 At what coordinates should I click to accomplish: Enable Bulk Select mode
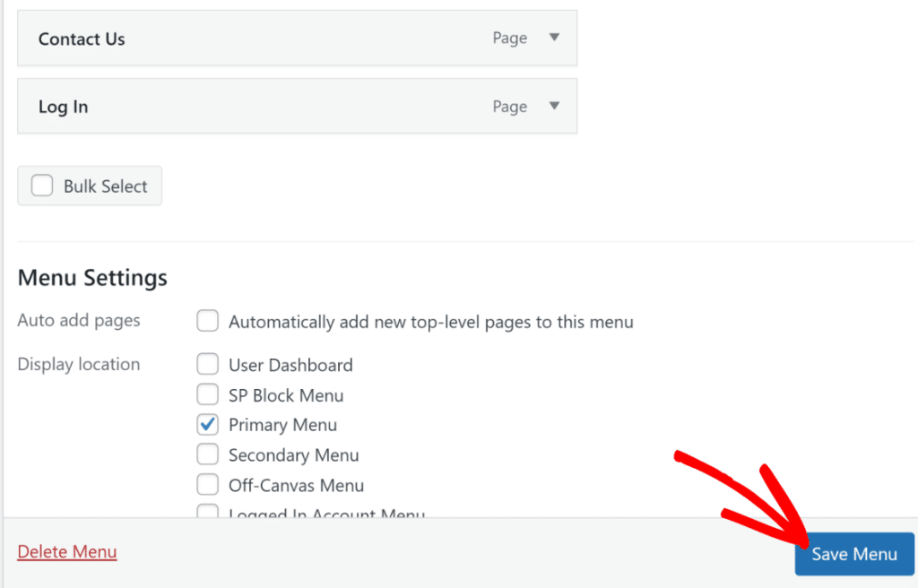[41, 186]
